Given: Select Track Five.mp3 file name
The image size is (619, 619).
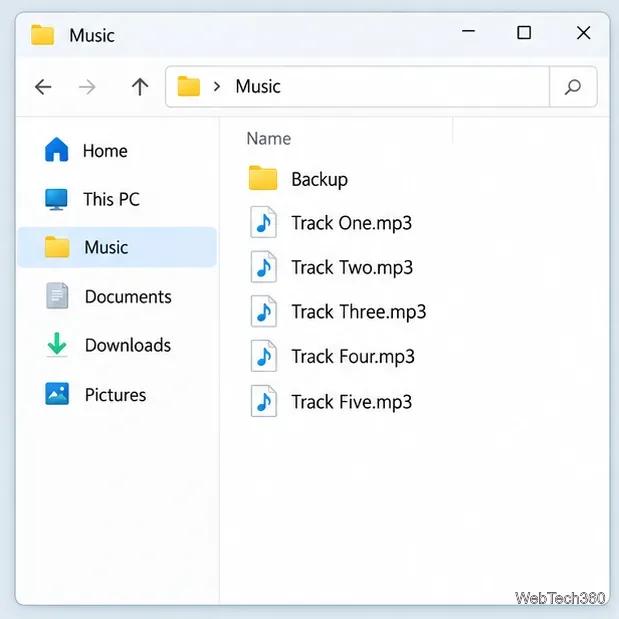Looking at the screenshot, I should click(352, 402).
